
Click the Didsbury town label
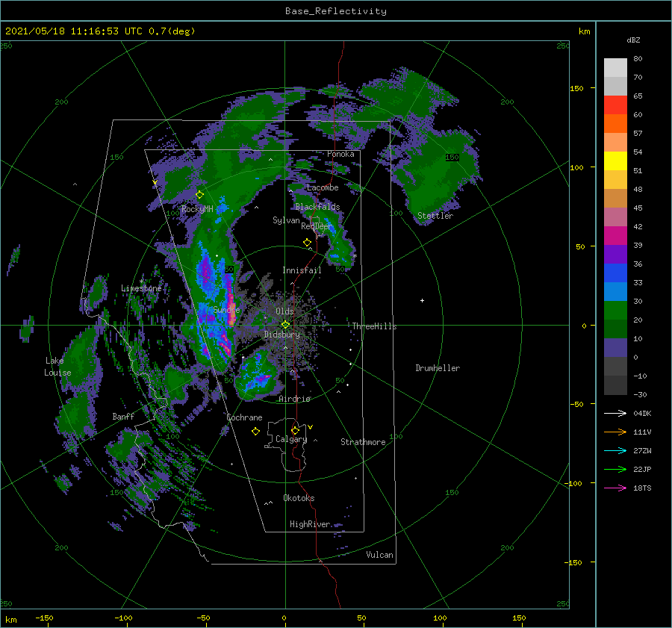[281, 335]
